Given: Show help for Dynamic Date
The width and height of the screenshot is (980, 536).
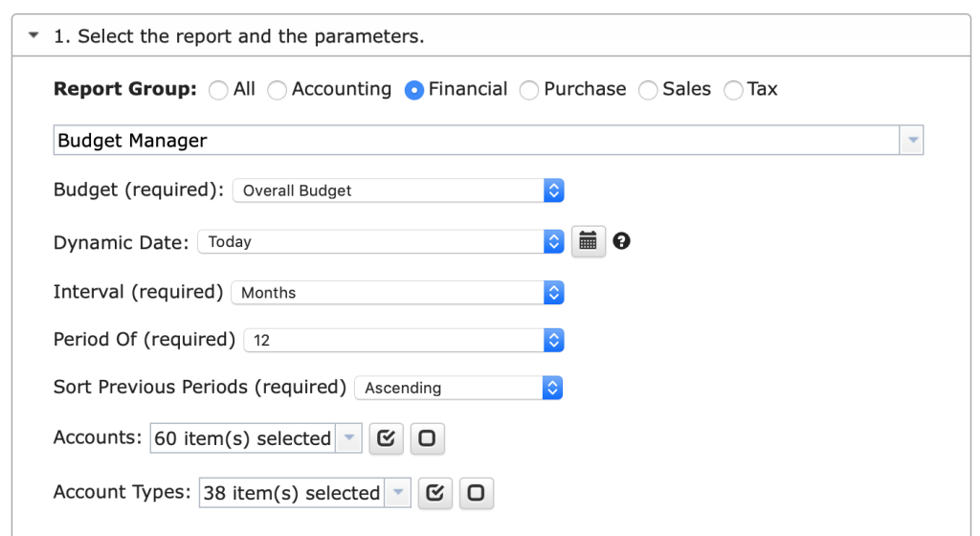Looking at the screenshot, I should tap(621, 241).
